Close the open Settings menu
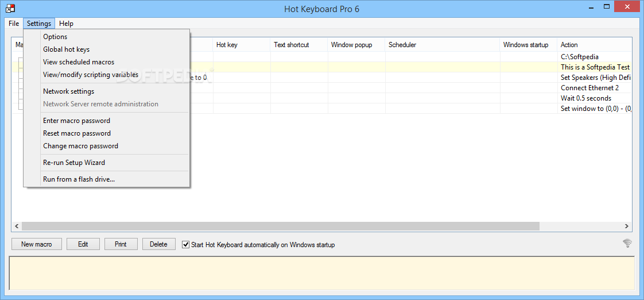 pyautogui.click(x=39, y=24)
